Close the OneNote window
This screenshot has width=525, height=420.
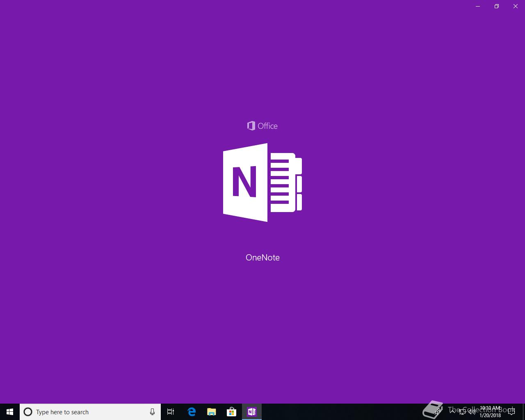[x=516, y=6]
